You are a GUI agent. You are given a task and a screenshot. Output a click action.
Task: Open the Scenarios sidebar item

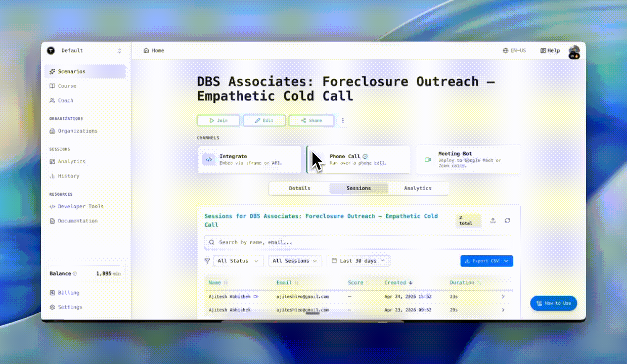point(85,71)
